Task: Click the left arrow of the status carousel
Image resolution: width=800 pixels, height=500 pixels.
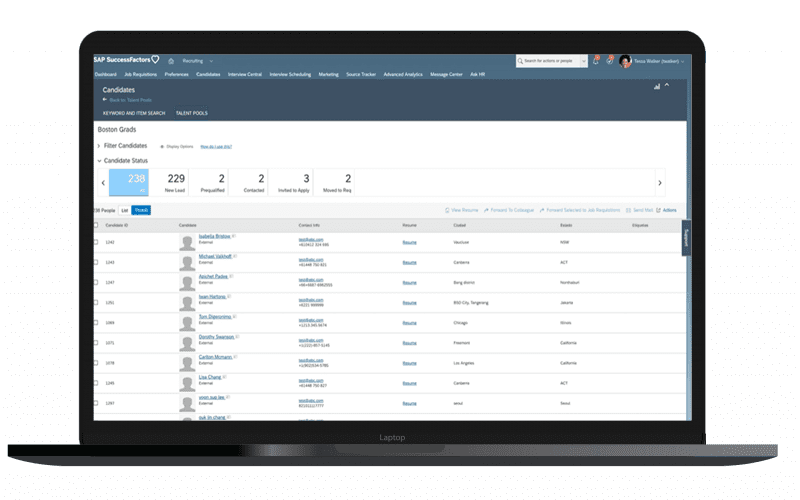Action: 103,183
